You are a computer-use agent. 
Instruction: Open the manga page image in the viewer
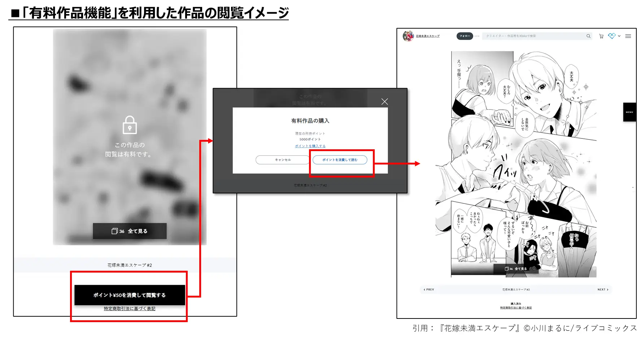[x=516, y=164]
